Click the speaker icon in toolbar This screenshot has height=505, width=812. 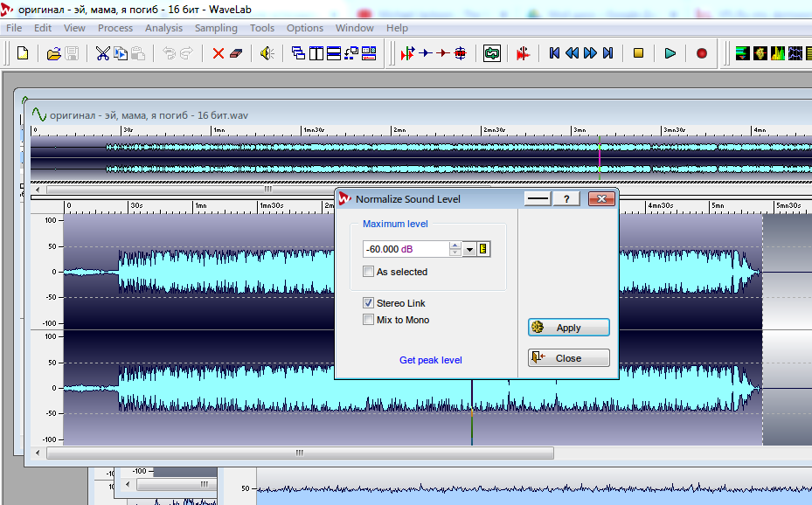point(267,53)
